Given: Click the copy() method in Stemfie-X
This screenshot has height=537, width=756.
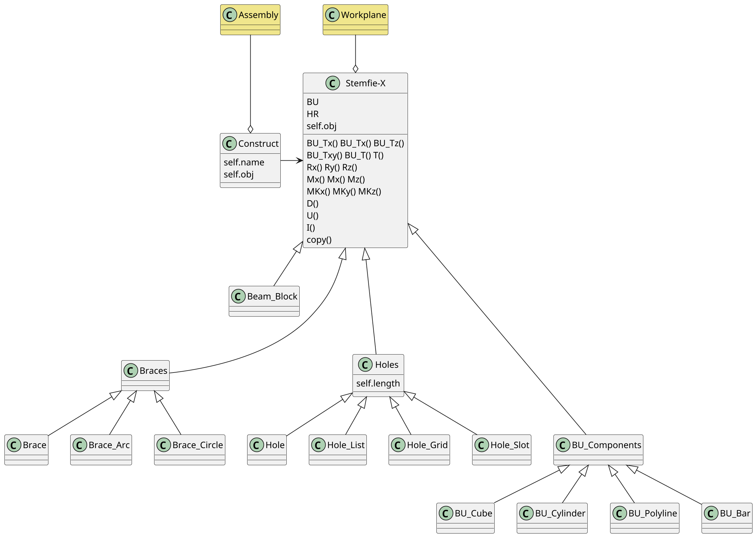Looking at the screenshot, I should (x=319, y=240).
